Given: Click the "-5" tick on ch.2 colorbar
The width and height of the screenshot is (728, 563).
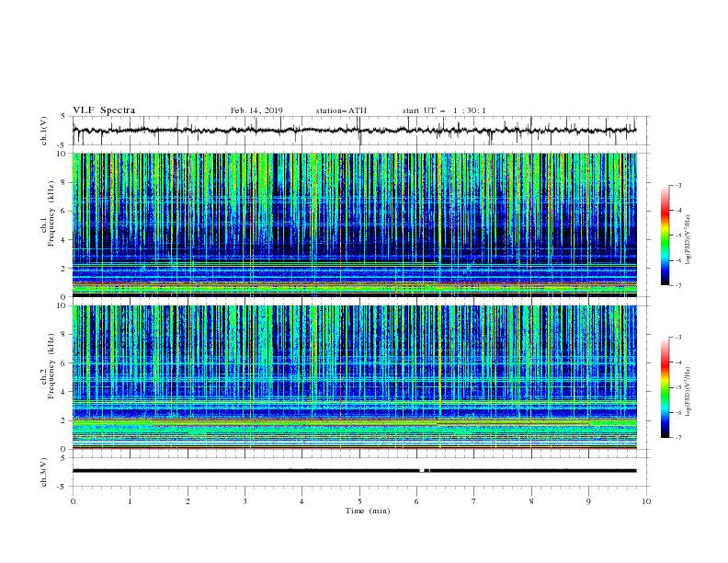Looking at the screenshot, I should coord(678,387).
